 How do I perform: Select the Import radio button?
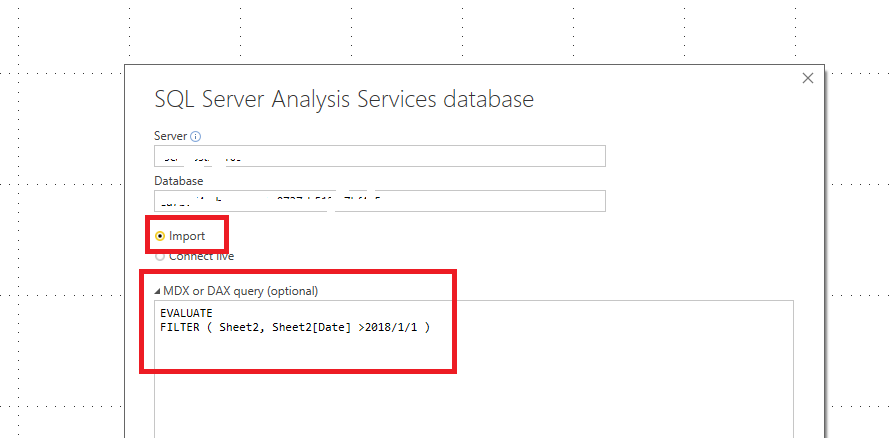160,236
